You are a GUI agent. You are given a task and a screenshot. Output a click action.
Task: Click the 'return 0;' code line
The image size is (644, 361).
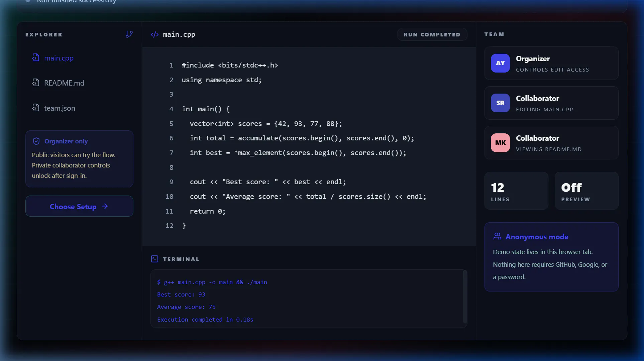tap(208, 211)
